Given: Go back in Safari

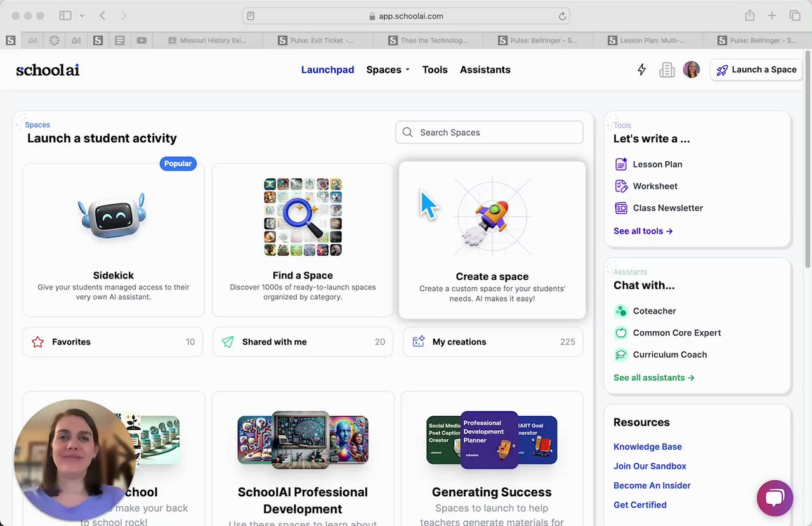Looking at the screenshot, I should 102,16.
